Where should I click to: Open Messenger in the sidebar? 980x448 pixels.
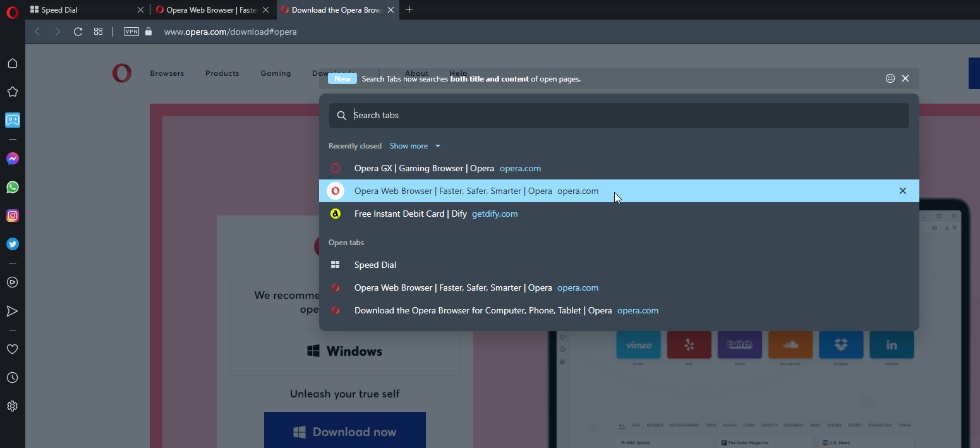pyautogui.click(x=12, y=159)
